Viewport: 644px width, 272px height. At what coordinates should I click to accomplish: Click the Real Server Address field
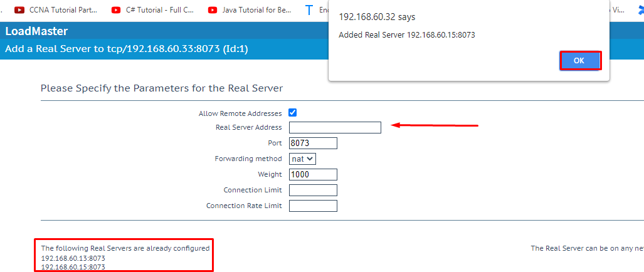[335, 128]
